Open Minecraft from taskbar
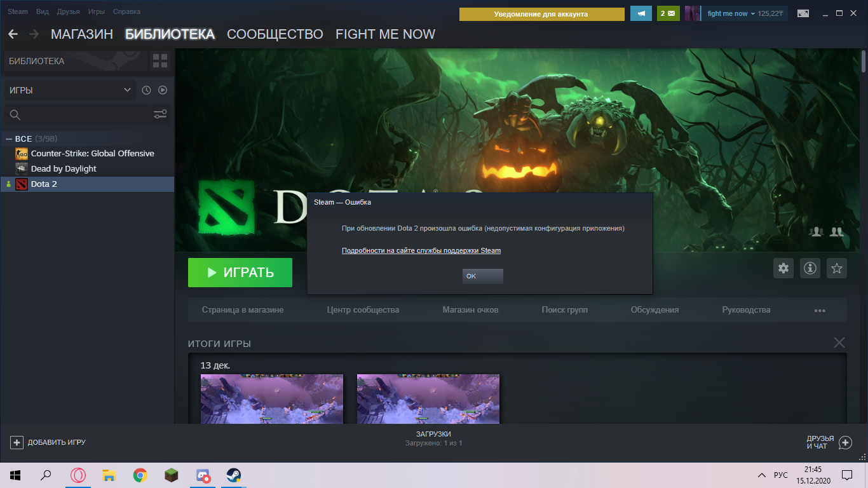Viewport: 868px width, 488px height. [x=172, y=475]
